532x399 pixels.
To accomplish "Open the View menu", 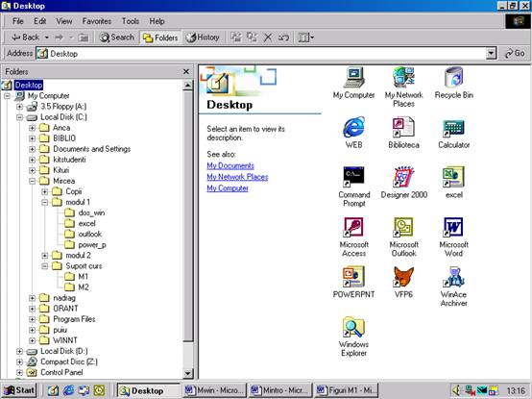I will tap(64, 21).
